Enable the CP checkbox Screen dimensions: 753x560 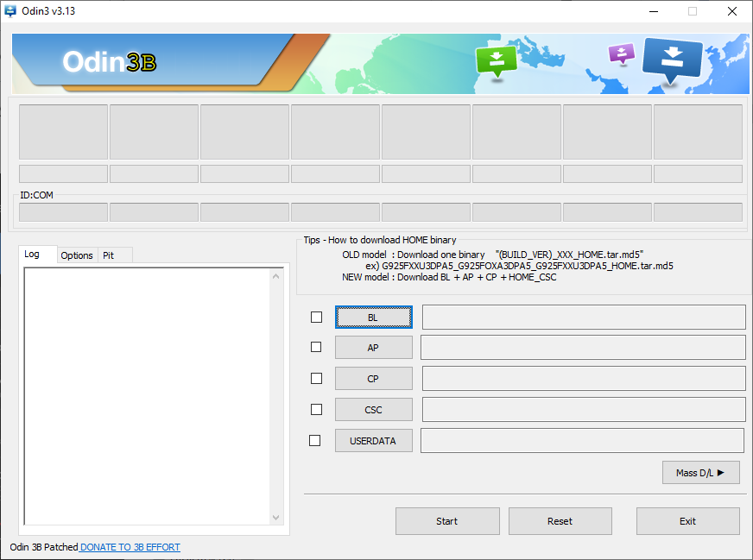(316, 378)
